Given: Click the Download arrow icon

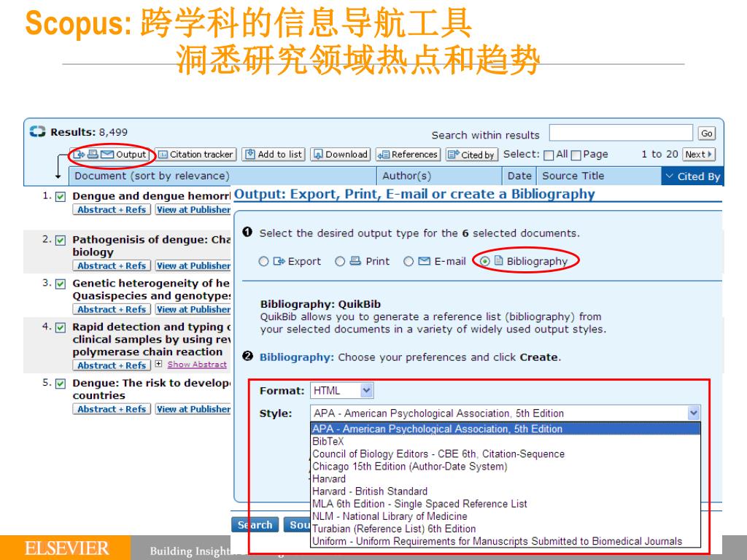Looking at the screenshot, I should pos(318,155).
